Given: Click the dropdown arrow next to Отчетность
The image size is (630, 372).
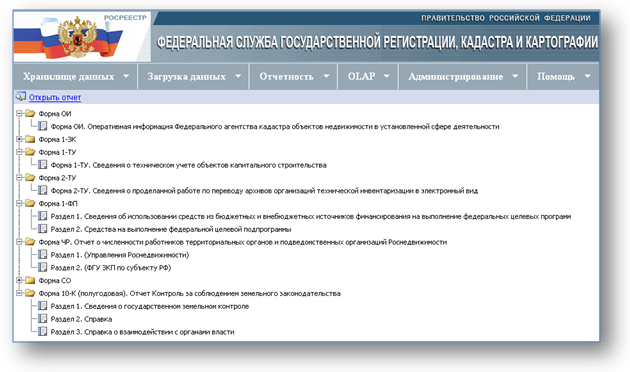Looking at the screenshot, I should 326,76.
